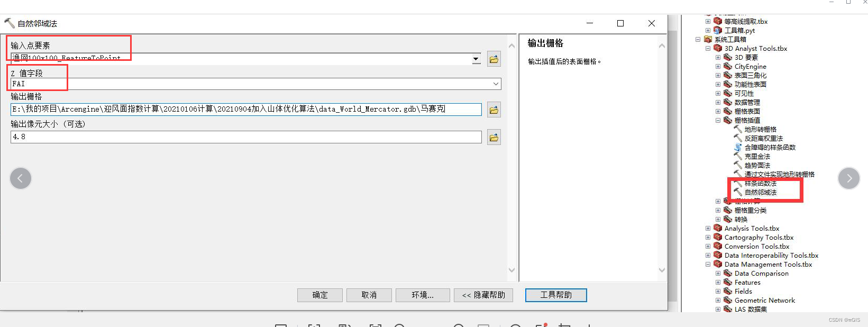Expand the Conversion Tools.tbx node

coord(708,247)
